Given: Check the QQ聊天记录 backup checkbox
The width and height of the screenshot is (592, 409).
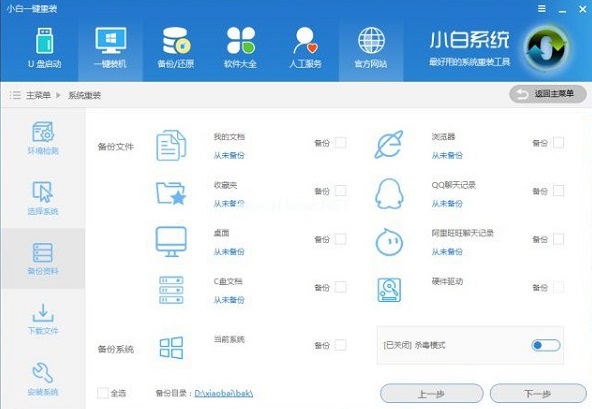Looking at the screenshot, I should pyautogui.click(x=558, y=191).
